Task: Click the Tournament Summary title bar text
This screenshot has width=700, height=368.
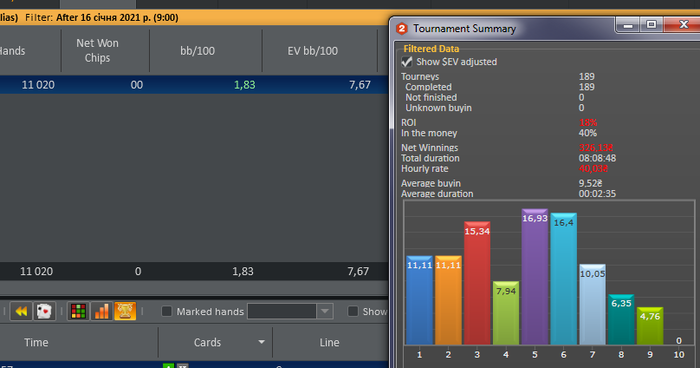Action: 464,29
